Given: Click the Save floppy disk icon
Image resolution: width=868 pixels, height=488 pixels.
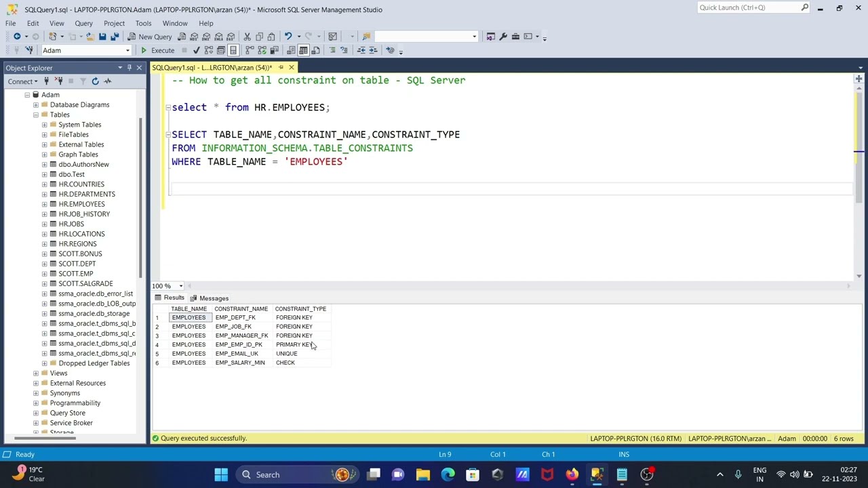Looking at the screenshot, I should click(x=102, y=37).
